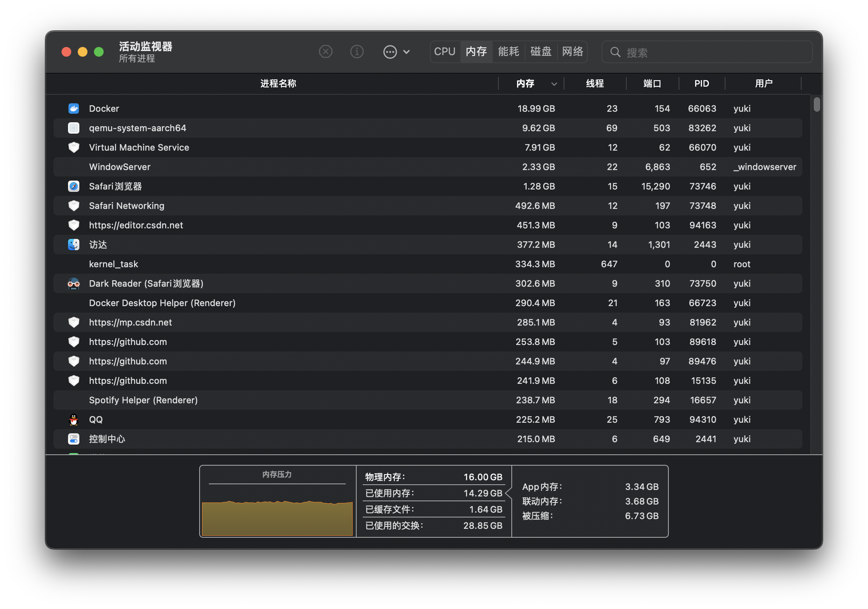
Task: Click the Docker process icon
Action: (74, 108)
